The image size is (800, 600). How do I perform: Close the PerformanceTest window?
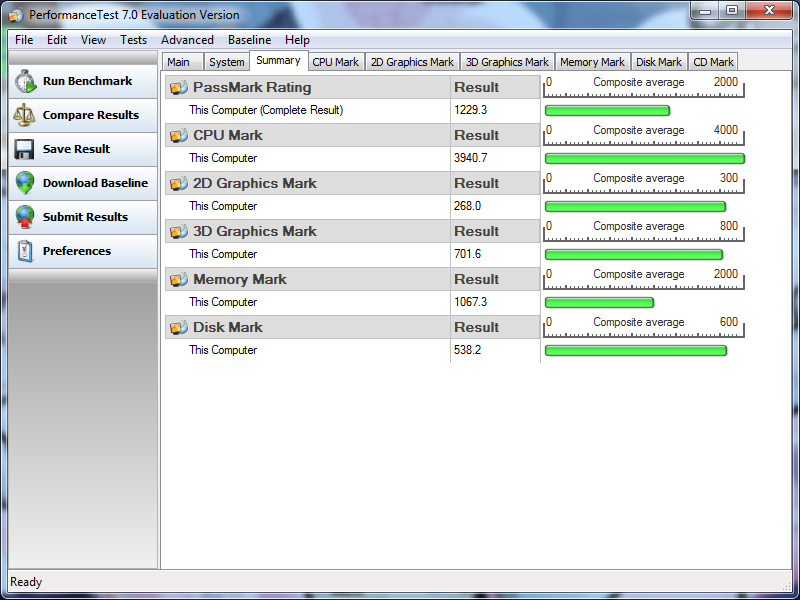coord(769,11)
